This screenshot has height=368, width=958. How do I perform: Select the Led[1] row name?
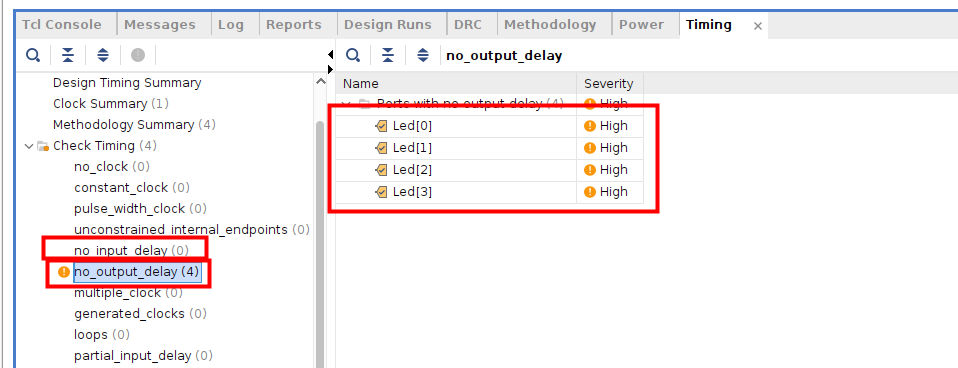click(412, 148)
